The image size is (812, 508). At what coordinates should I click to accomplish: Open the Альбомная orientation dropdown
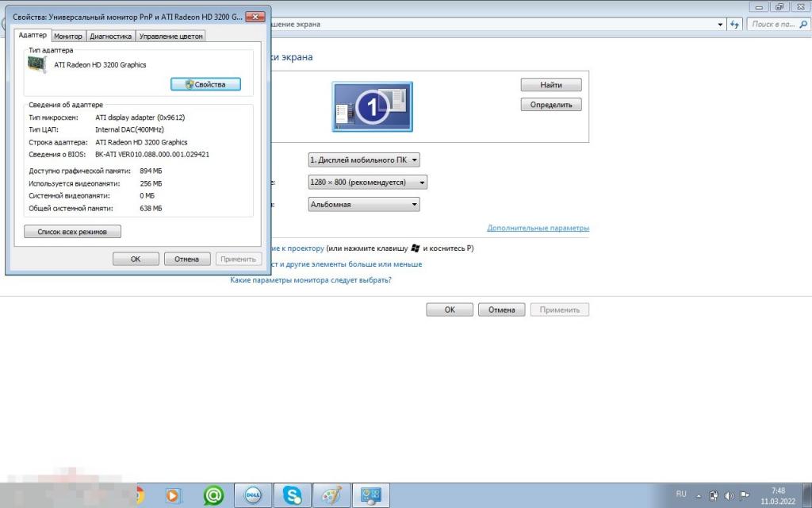point(364,204)
